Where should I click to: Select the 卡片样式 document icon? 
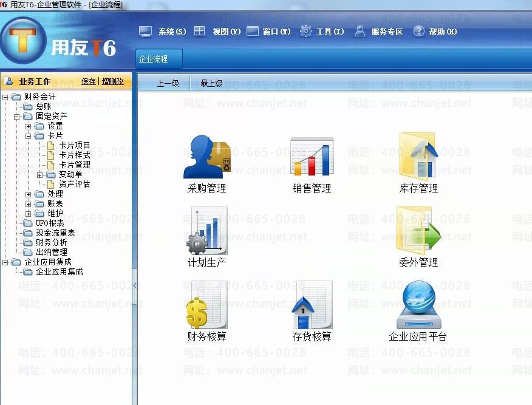(x=51, y=155)
